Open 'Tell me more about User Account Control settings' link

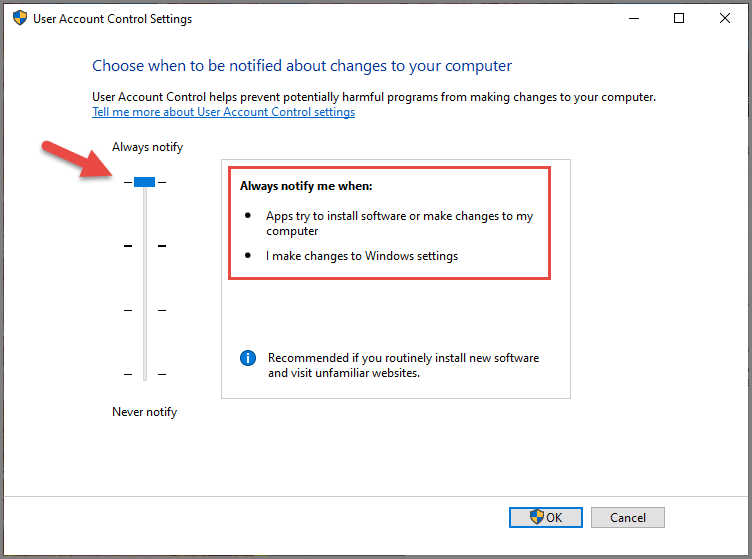click(223, 112)
